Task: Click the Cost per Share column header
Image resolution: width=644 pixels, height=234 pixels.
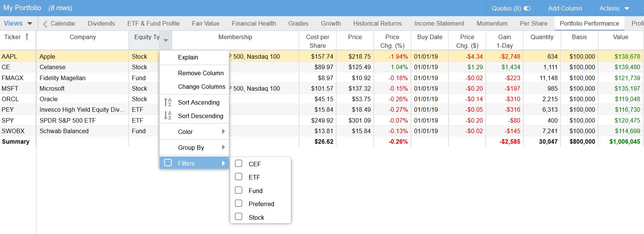Action: coord(317,41)
